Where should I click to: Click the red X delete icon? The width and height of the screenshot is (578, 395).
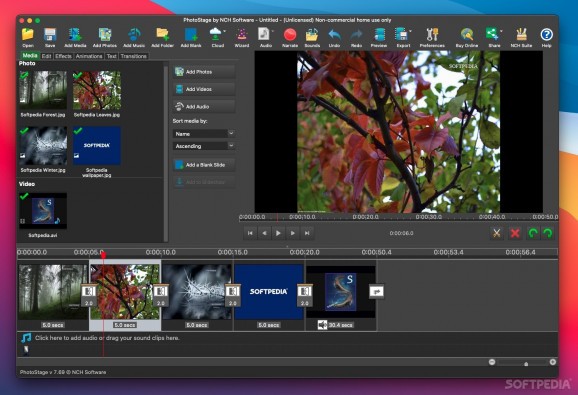515,233
